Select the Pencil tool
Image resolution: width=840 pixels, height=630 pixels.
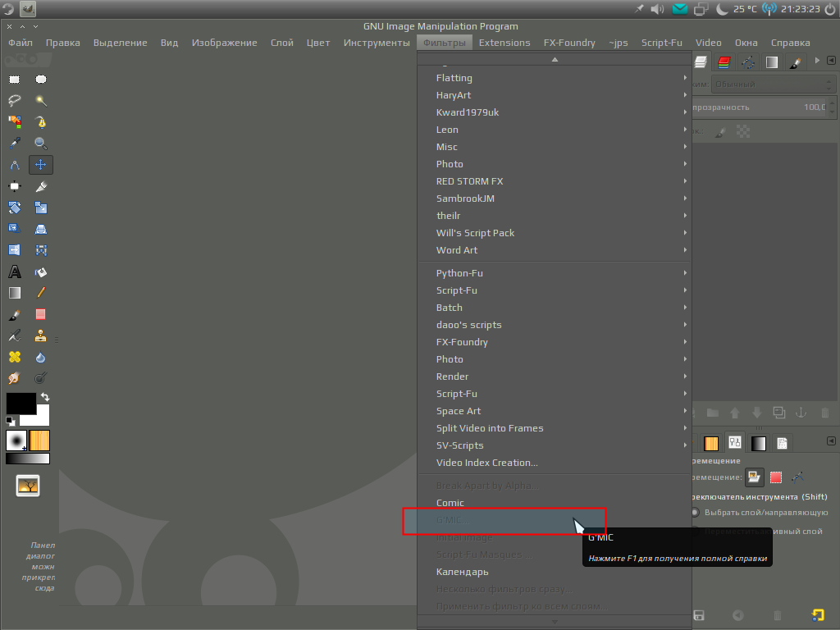click(x=41, y=293)
